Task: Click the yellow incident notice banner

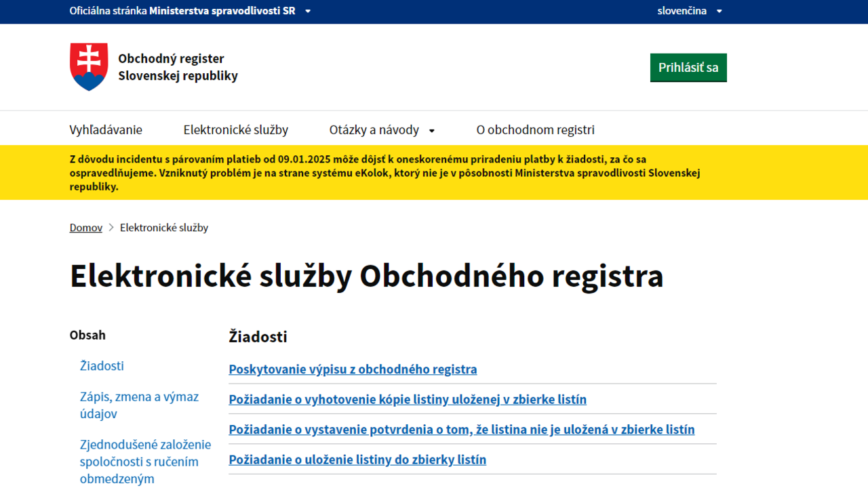Action: tap(434, 173)
